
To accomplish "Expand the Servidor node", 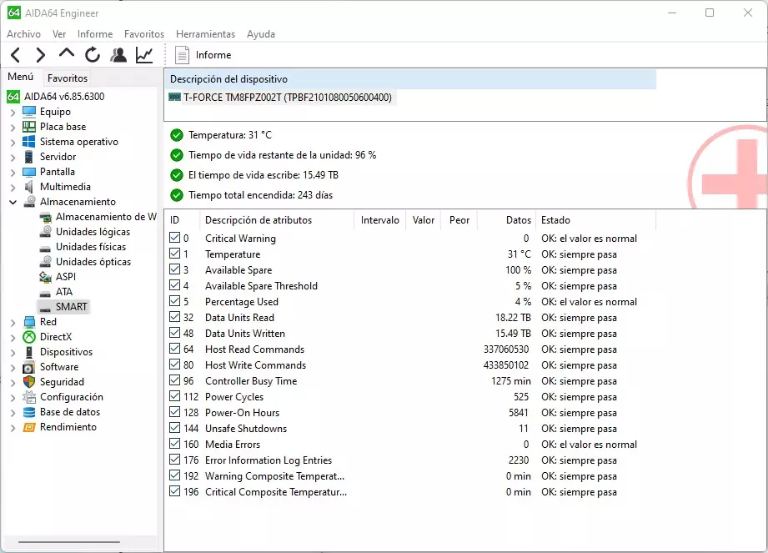I will (x=13, y=158).
